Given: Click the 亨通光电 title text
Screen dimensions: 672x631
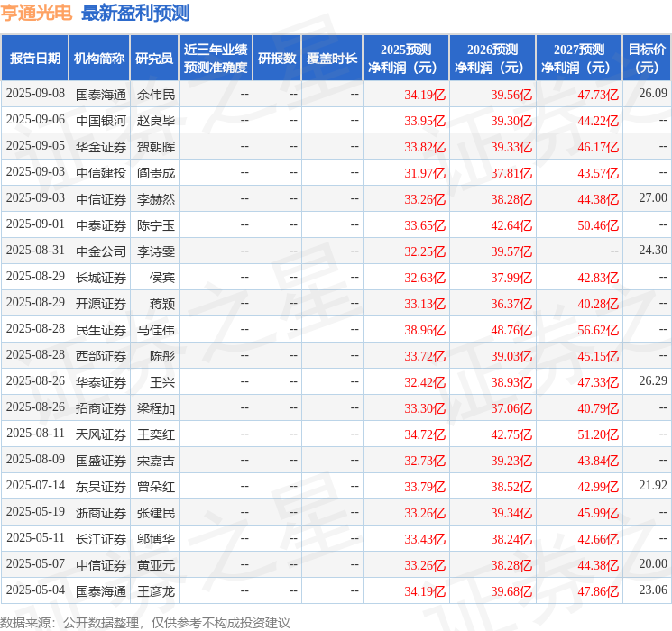Looking at the screenshot, I should coord(36,13).
